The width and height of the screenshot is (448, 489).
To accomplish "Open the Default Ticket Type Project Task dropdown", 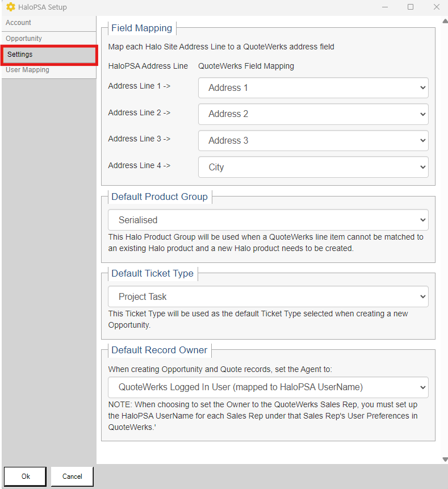I will click(x=268, y=296).
